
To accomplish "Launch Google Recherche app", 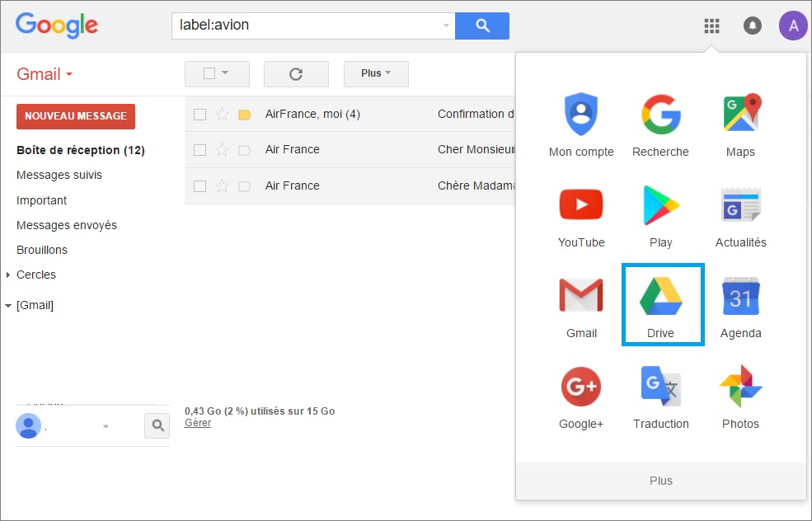I will pos(661,125).
